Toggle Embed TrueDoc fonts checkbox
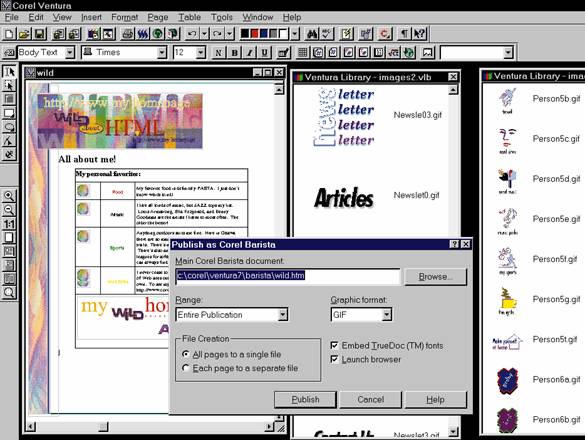 pyautogui.click(x=387, y=346)
